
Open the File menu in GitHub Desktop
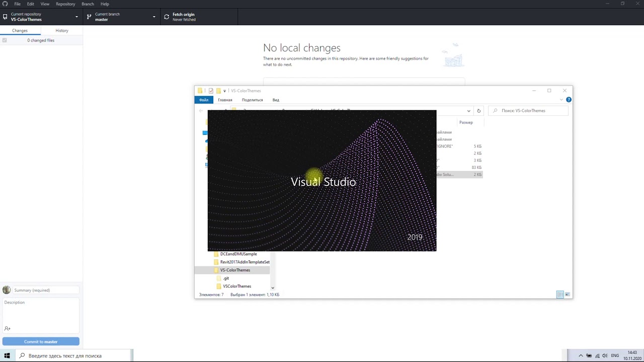18,4
